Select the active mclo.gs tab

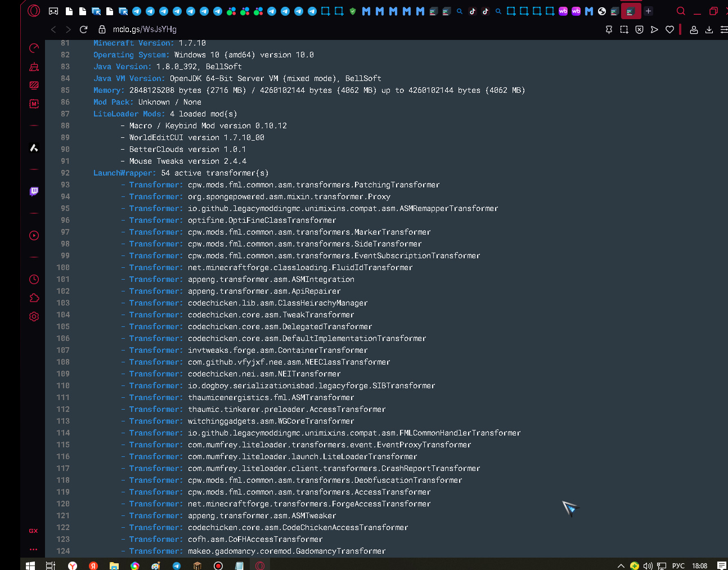click(631, 11)
